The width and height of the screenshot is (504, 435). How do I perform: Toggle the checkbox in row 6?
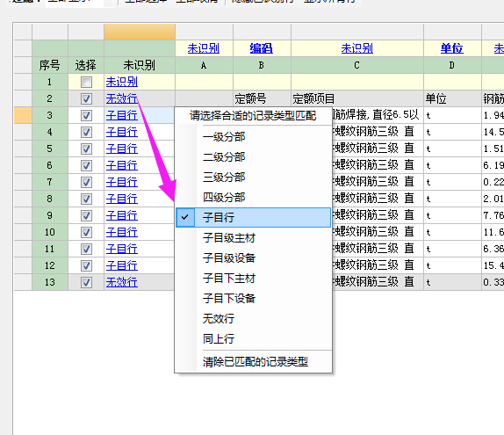[x=86, y=166]
